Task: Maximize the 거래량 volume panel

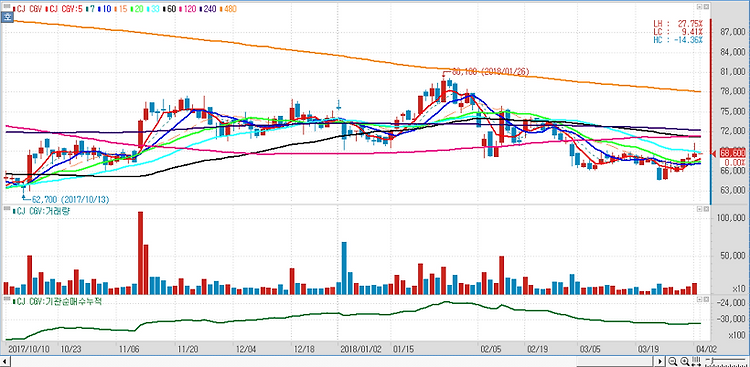Action: pos(706,209)
